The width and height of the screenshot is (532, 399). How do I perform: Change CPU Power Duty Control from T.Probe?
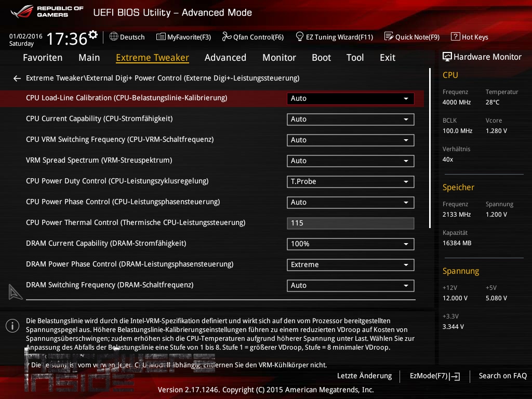tap(351, 181)
